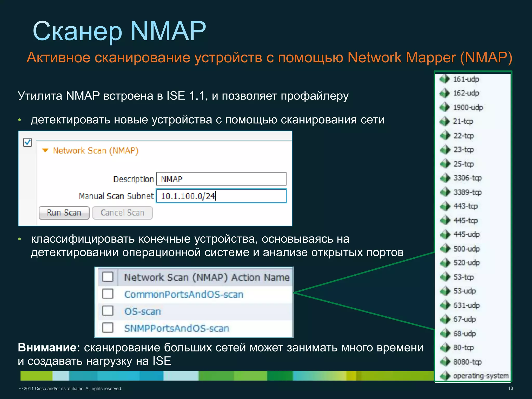Select the 161-udp text label
532x399 pixels.
click(466, 79)
